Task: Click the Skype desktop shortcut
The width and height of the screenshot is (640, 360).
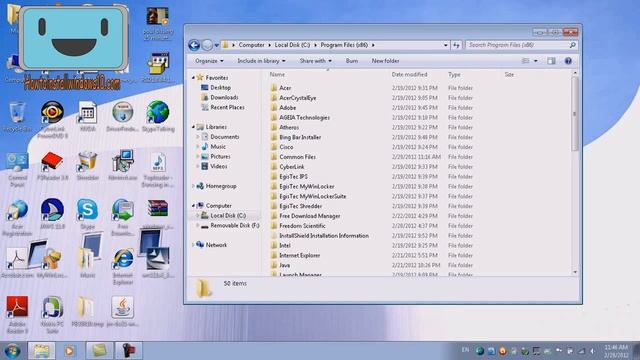Action: 87,214
